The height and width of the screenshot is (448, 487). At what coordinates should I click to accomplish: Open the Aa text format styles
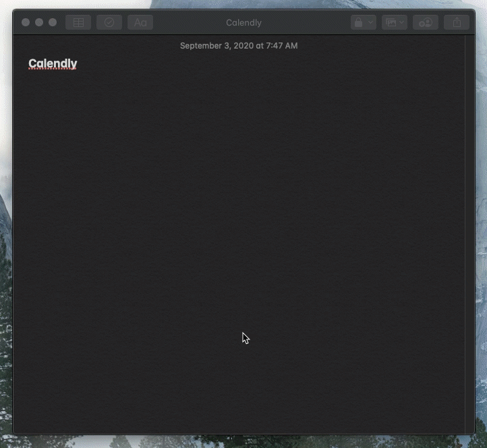[x=140, y=22]
